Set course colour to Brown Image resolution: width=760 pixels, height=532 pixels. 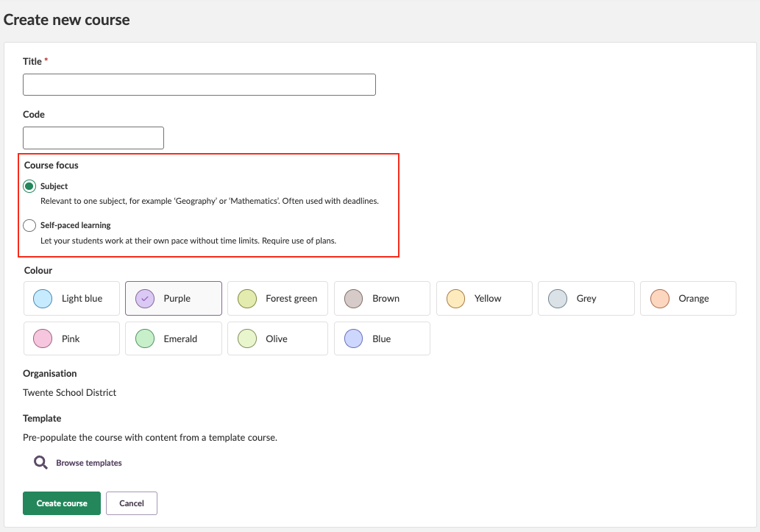[382, 299]
